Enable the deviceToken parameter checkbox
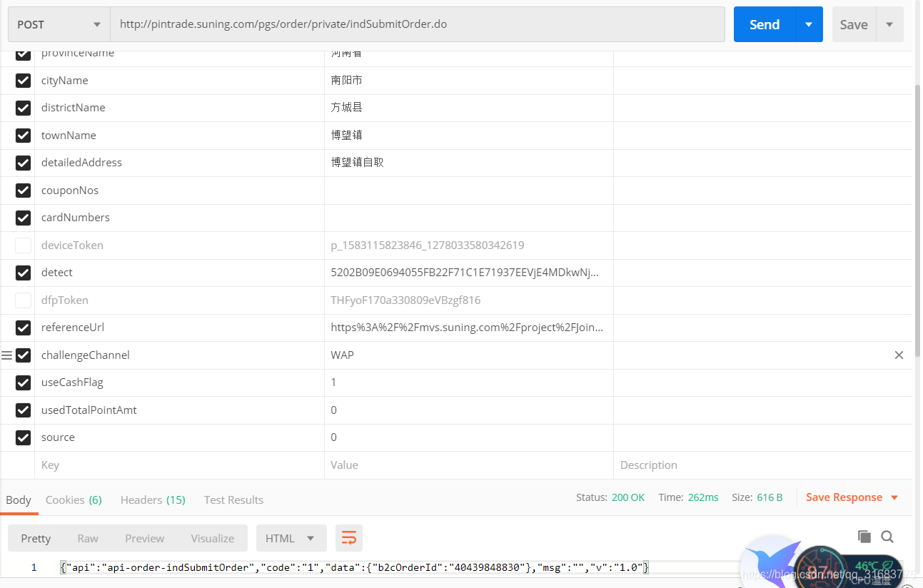The image size is (923, 588). pos(22,245)
